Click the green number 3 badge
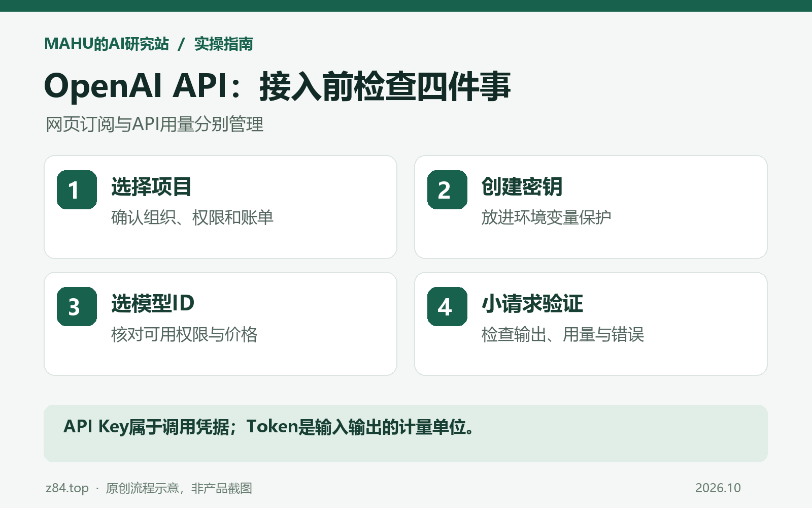Screen dimensions: 812x508 tap(77, 306)
